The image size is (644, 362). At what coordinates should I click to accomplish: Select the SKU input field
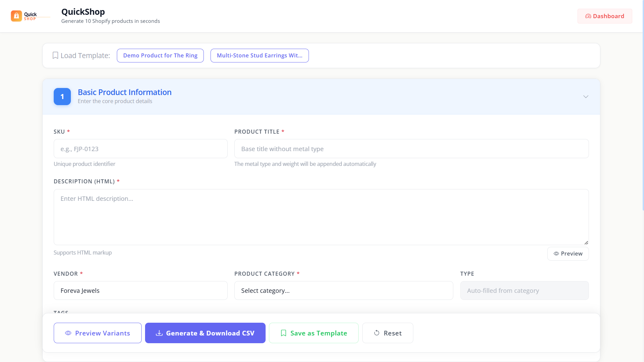point(140,148)
